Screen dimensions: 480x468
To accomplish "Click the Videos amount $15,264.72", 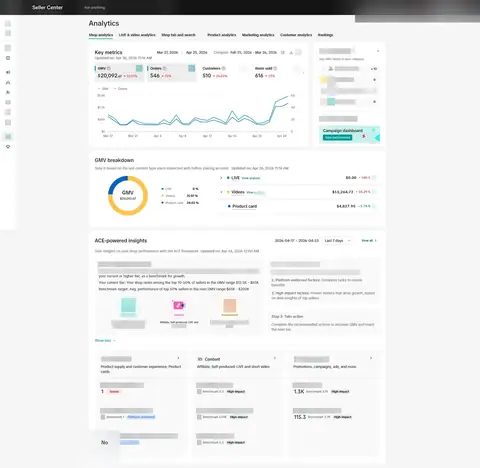I will [x=342, y=192].
